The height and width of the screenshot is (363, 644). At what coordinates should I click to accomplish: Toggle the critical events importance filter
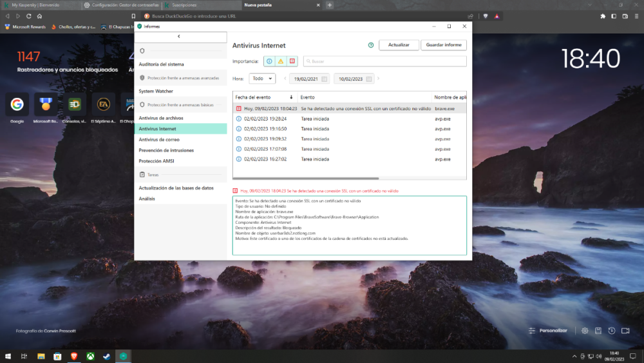(292, 61)
